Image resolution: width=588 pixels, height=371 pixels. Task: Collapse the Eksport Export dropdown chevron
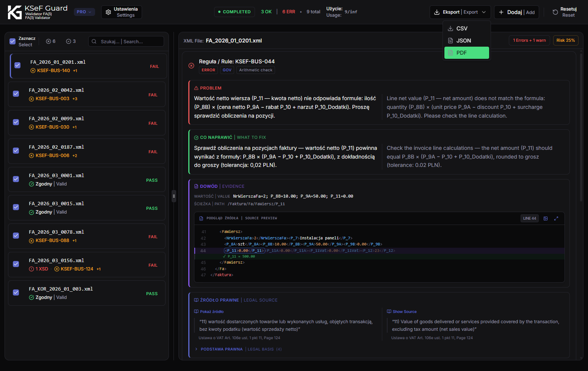coord(484,12)
